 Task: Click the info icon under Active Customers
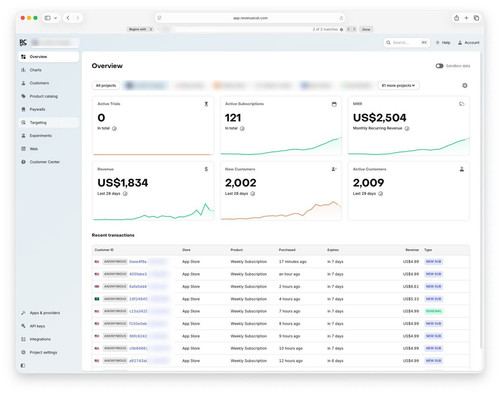coord(381,194)
